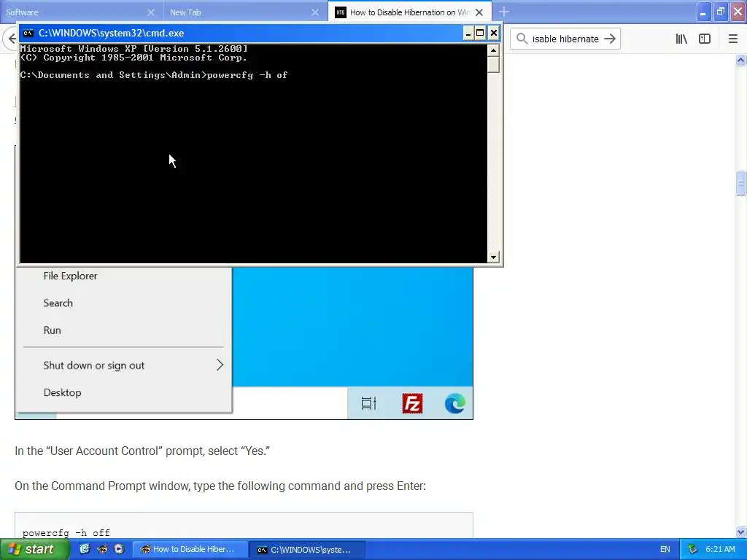This screenshot has width=747, height=560.
Task: Click the browser page scroll down arrow
Action: [740, 532]
